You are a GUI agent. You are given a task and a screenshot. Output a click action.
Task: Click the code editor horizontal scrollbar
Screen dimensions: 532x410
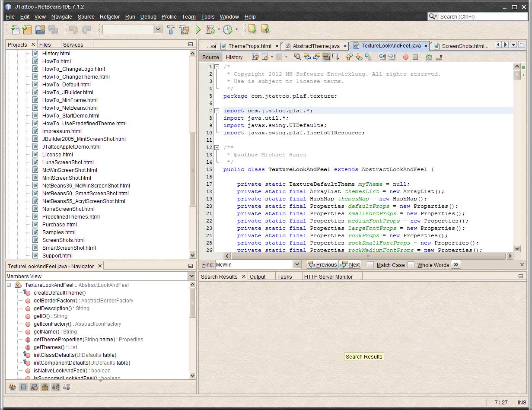[369, 256]
